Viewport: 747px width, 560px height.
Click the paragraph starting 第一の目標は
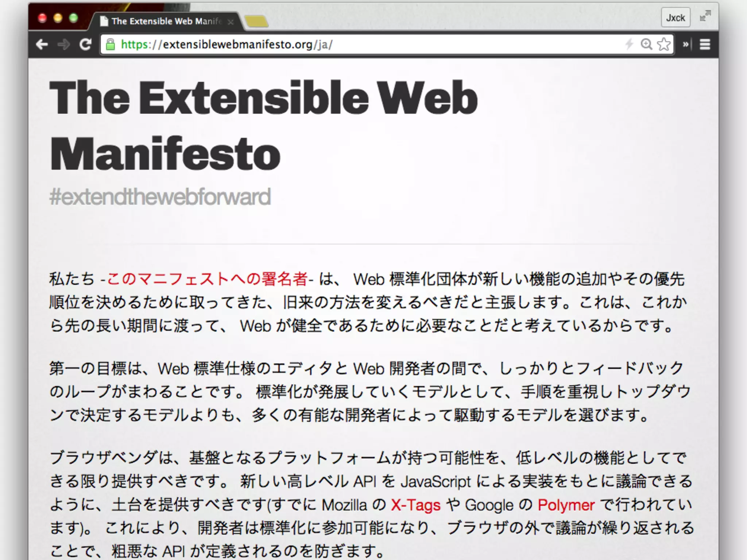pyautogui.click(x=370, y=392)
